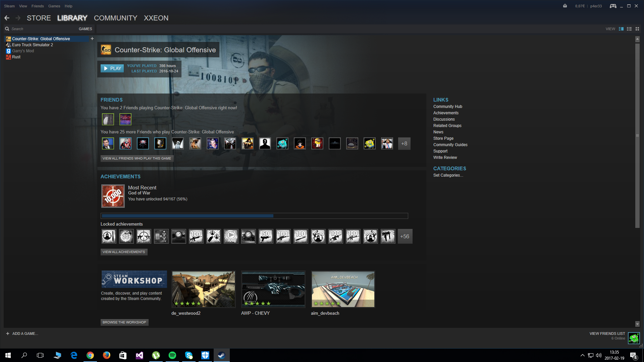Click the scrollbar up arrow
644x362 pixels.
pyautogui.click(x=637, y=39)
